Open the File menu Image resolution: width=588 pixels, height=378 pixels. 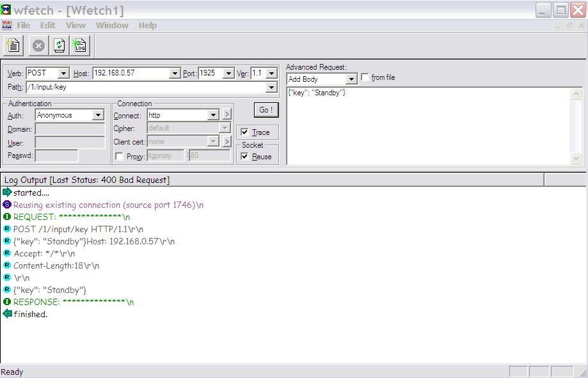tap(23, 26)
